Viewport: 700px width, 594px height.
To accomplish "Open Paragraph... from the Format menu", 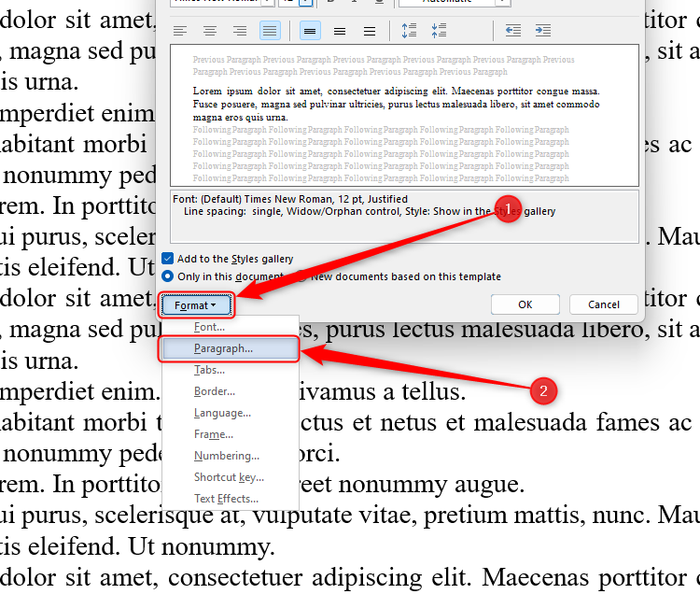I will point(223,348).
